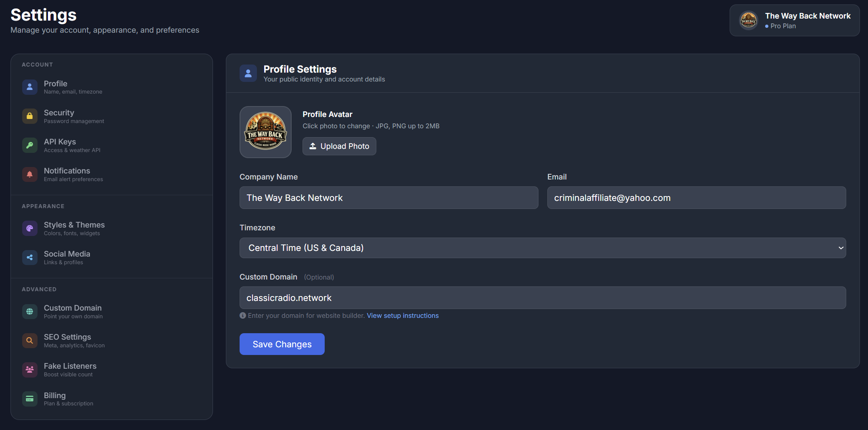
Task: Expand the Timezone dropdown
Action: [x=542, y=248]
